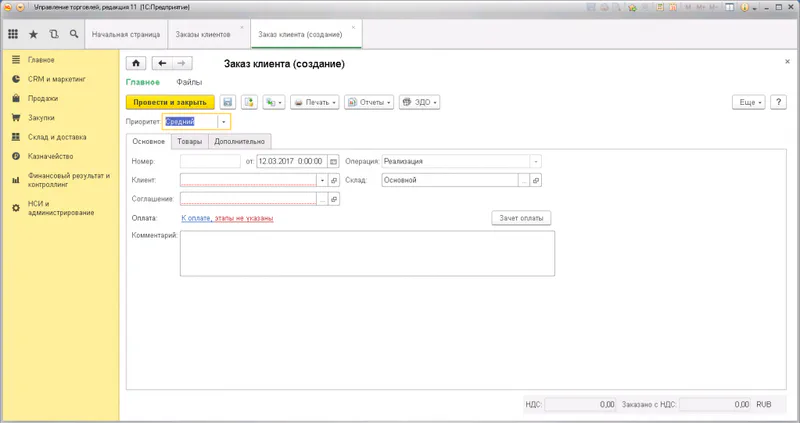Screen dimensions: 800x423
Task: Expand the Клиент field dropdown arrow
Action: click(322, 181)
